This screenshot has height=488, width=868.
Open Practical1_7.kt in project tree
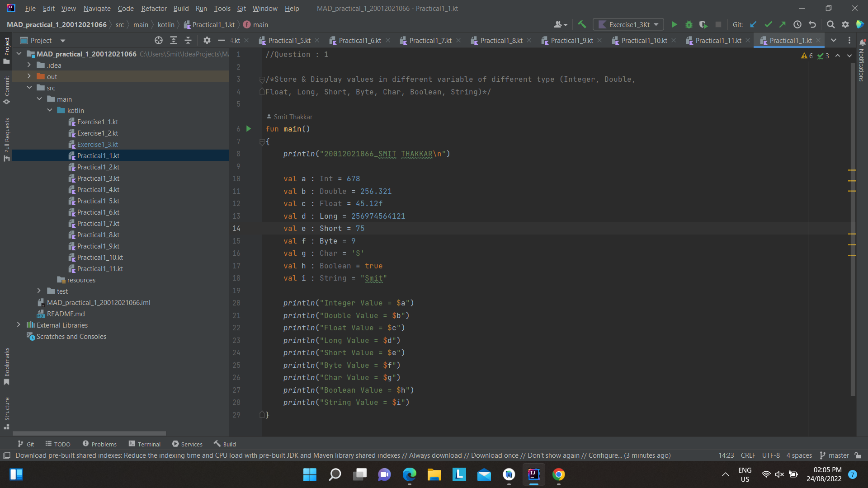click(x=98, y=223)
